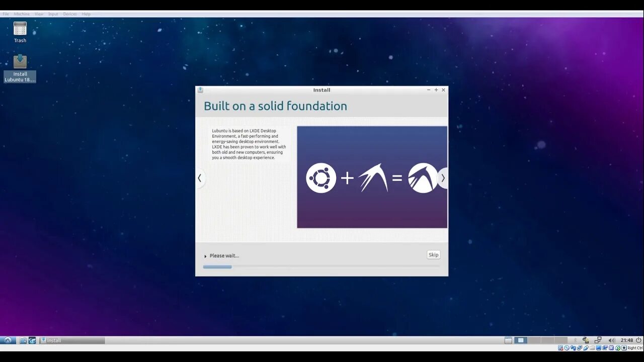Expand the Please wait details triangle
Viewport: 644px width, 362px height.
tap(205, 256)
